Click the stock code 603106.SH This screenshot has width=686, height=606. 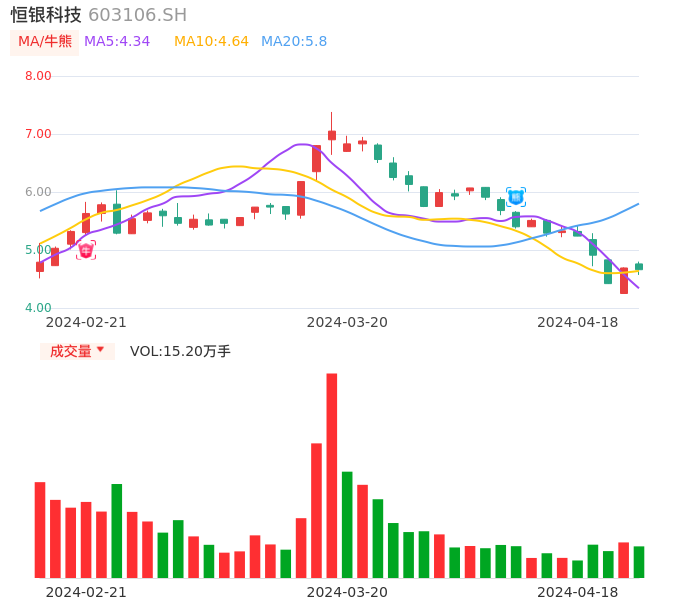pos(137,15)
